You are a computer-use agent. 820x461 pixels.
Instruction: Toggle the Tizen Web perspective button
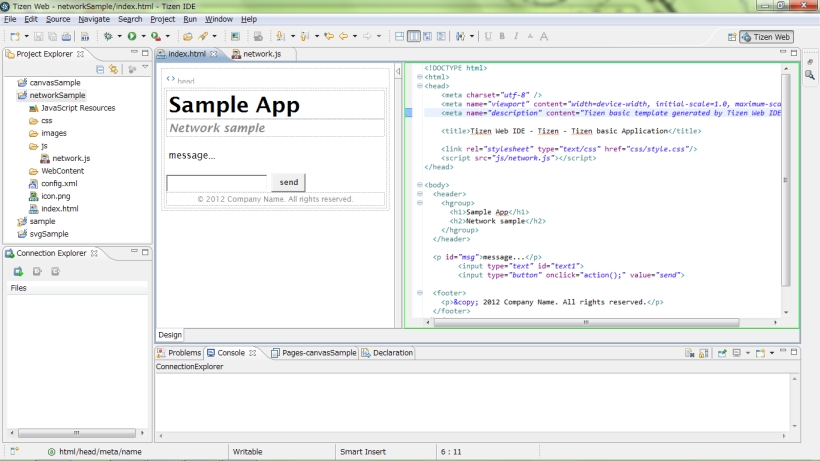click(767, 37)
